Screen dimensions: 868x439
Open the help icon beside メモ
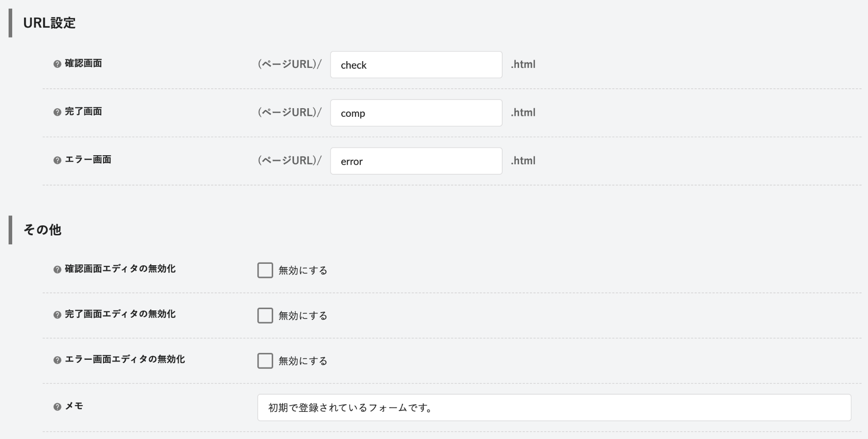point(57,407)
